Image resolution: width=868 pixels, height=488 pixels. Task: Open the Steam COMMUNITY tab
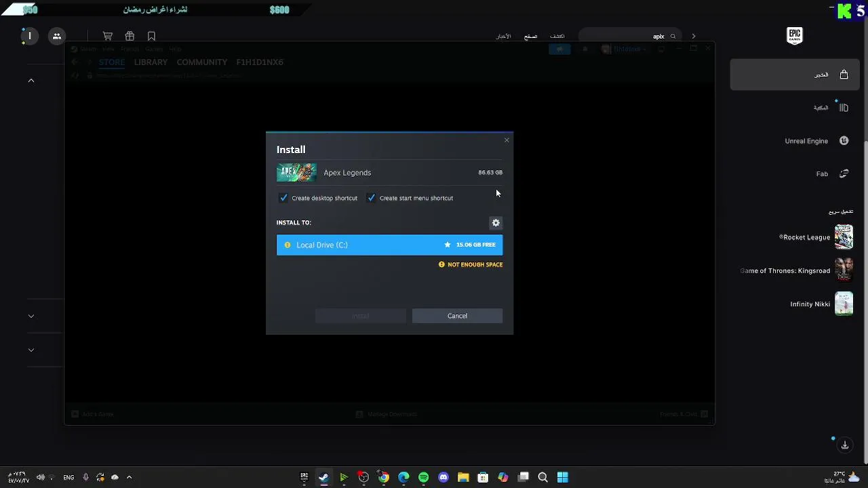202,62
